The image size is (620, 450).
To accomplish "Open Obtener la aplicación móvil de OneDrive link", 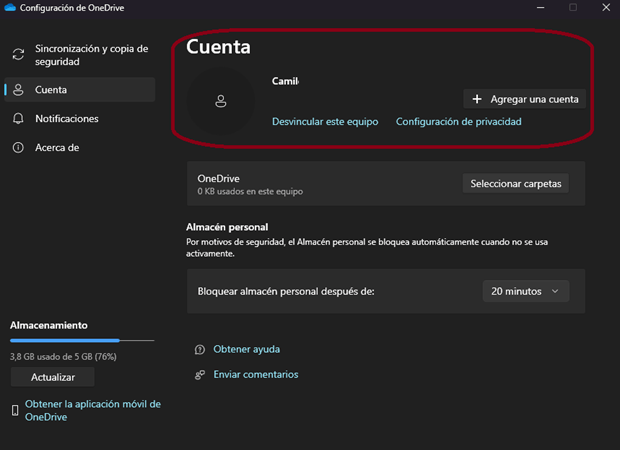I will tap(93, 410).
